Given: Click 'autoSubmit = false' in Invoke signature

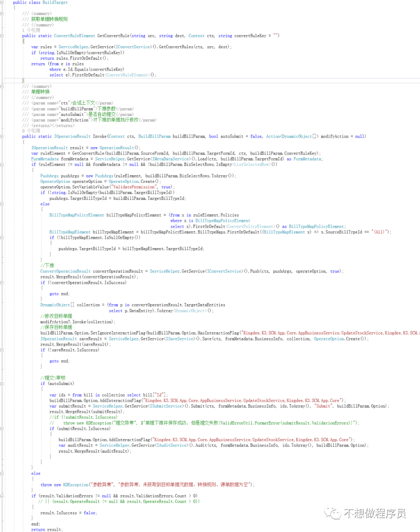Looking at the screenshot, I should pos(241,136).
